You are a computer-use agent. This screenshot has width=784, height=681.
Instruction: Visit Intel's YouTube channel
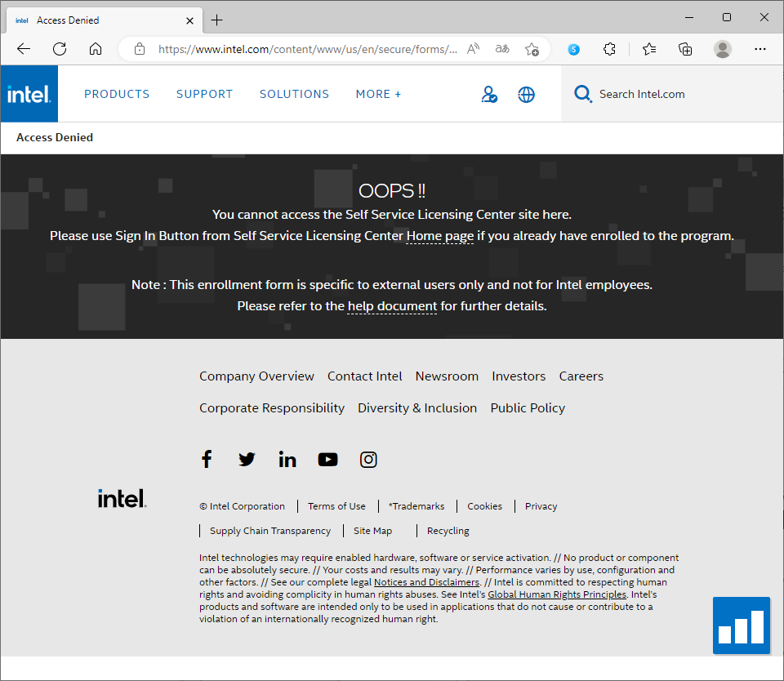(327, 459)
